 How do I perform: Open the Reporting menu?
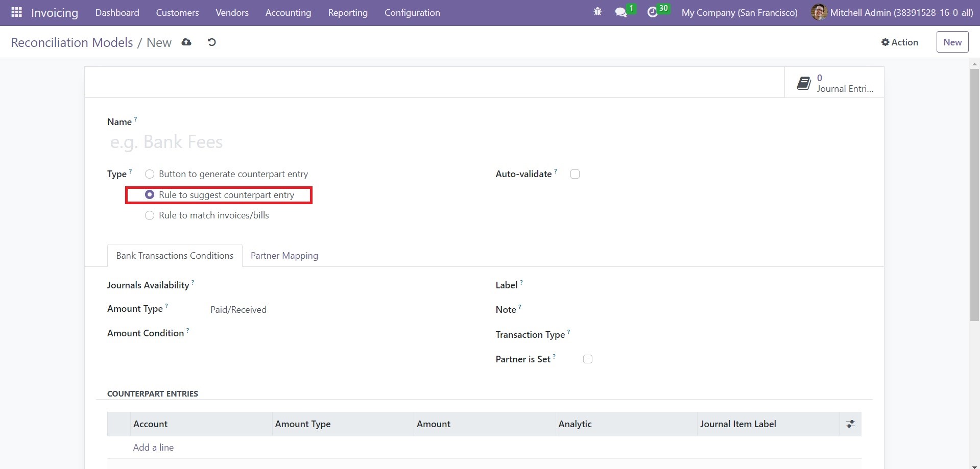pyautogui.click(x=348, y=12)
